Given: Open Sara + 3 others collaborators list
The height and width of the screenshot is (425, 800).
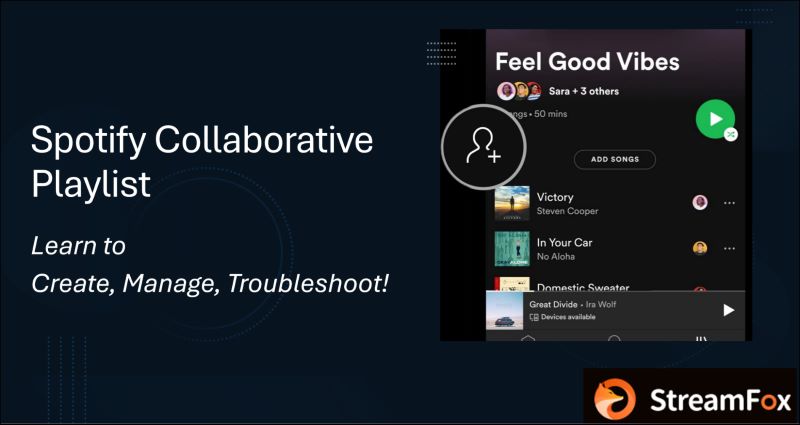Looking at the screenshot, I should coord(584,91).
